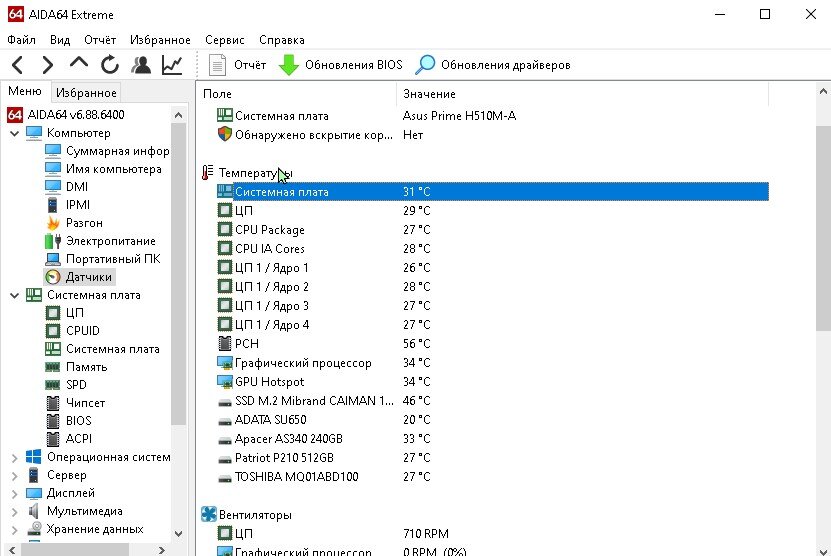Open the Избранное menu in the menu bar
Viewport: 831px width, 556px height.
tap(160, 40)
